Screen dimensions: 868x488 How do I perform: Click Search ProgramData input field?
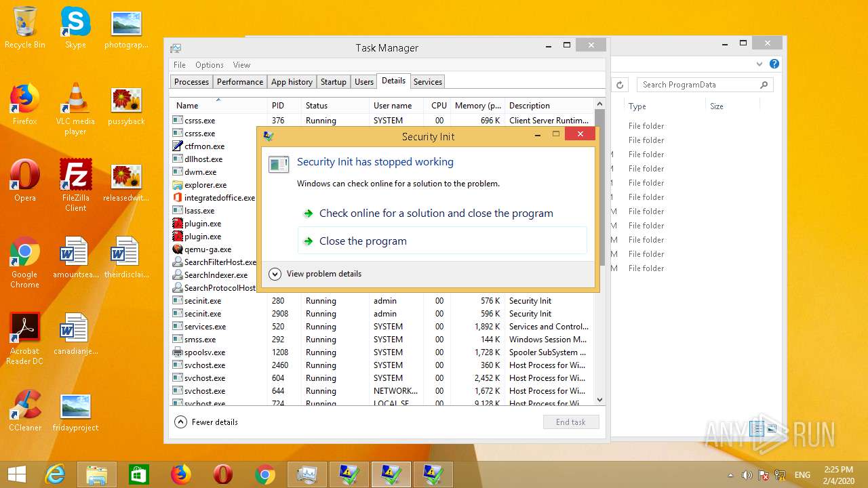click(x=705, y=85)
